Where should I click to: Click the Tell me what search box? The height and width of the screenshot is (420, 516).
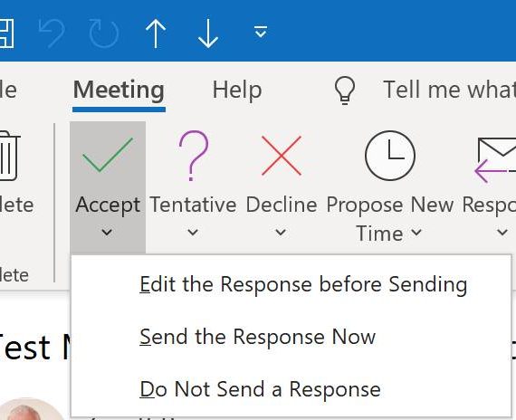(x=450, y=90)
